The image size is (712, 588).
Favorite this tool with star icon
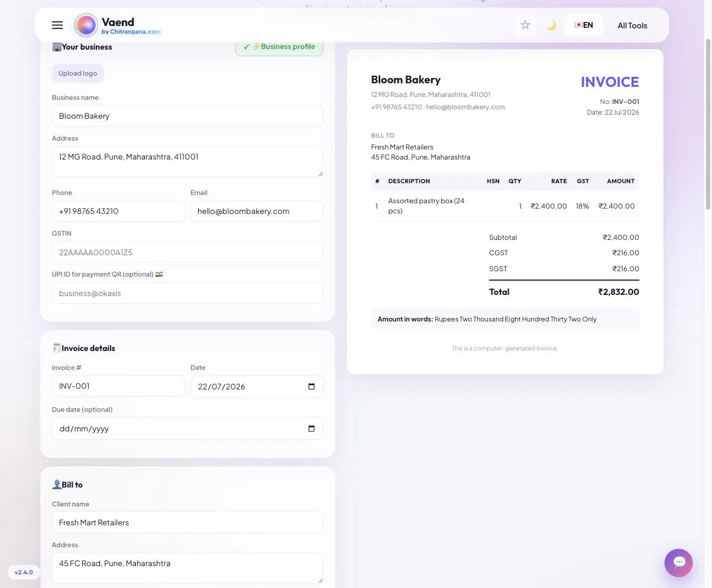point(525,25)
